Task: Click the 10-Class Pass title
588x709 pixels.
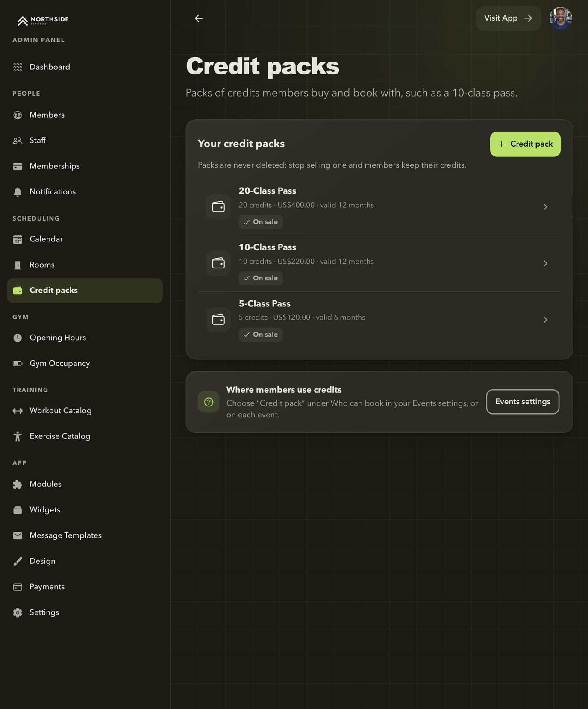Action: [268, 247]
